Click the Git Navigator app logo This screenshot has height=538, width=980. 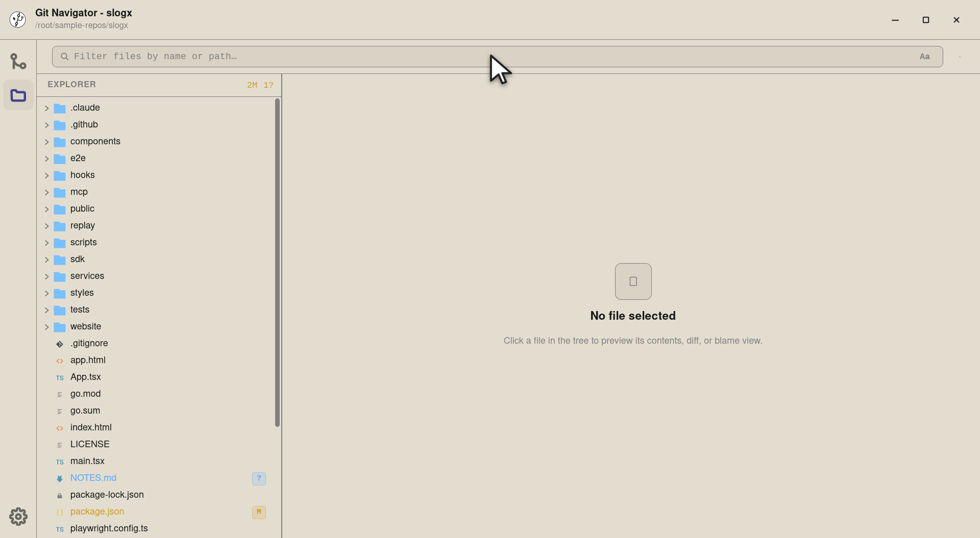(x=18, y=19)
